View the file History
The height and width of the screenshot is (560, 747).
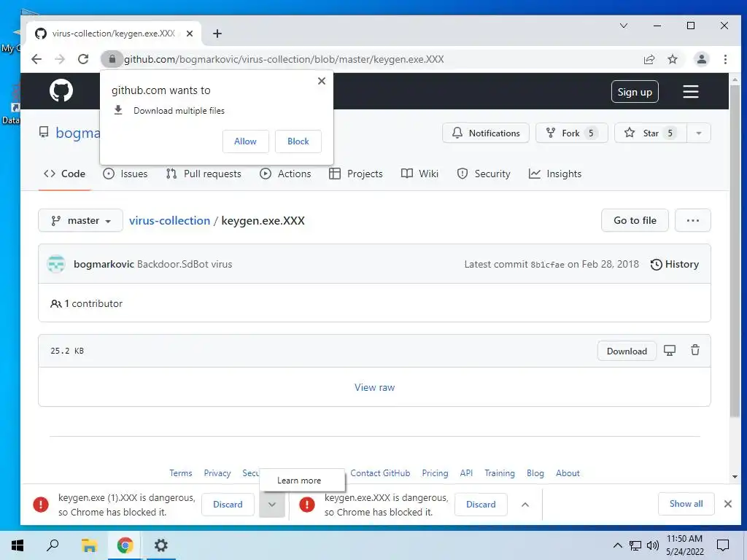675,264
